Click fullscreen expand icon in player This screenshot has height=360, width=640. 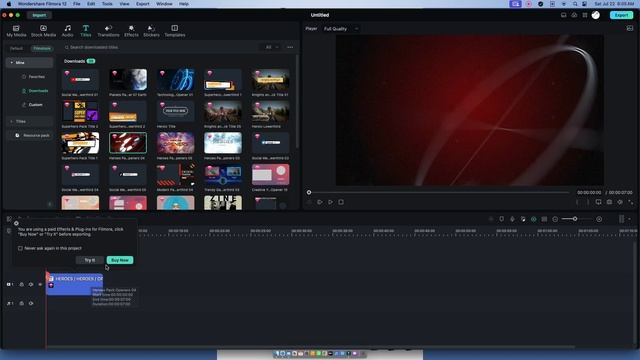click(x=631, y=202)
